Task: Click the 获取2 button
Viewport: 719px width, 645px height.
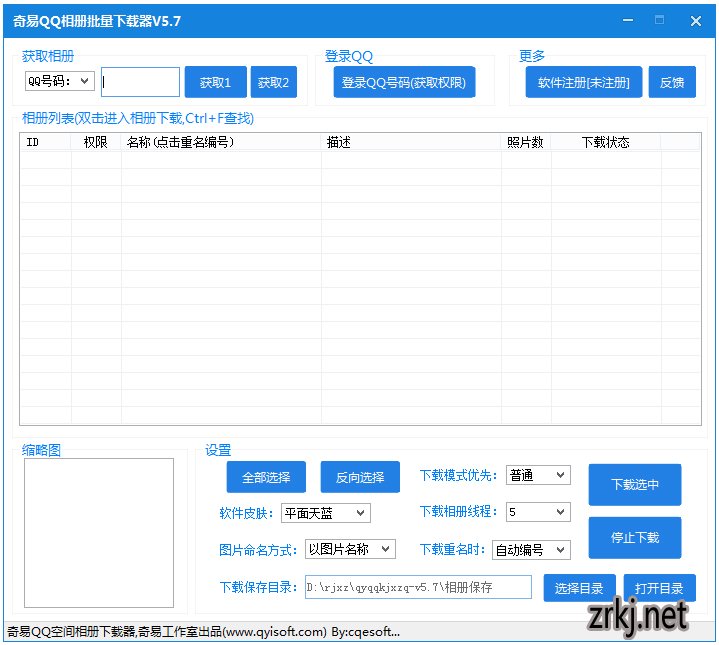Action: [x=274, y=82]
